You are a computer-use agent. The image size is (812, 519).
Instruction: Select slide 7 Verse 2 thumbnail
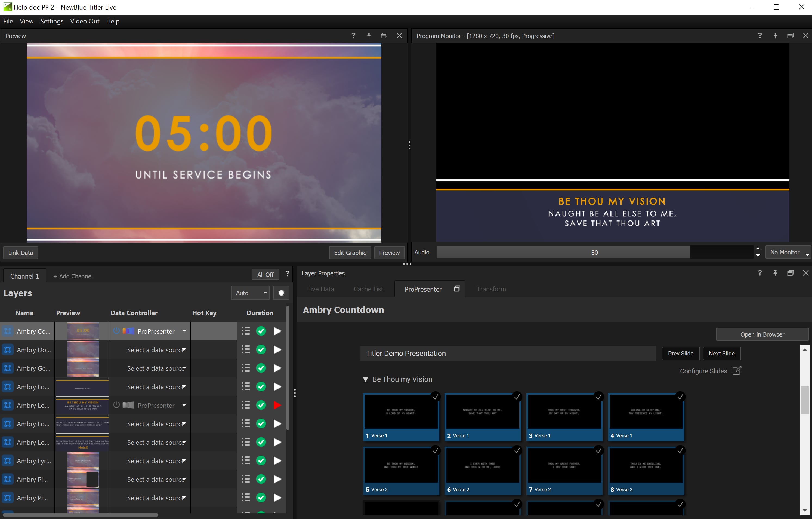[x=564, y=471]
